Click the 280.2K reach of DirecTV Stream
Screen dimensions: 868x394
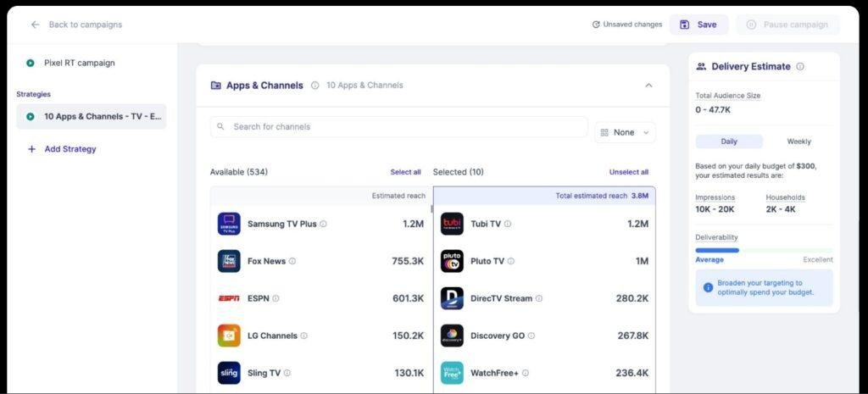(x=632, y=298)
